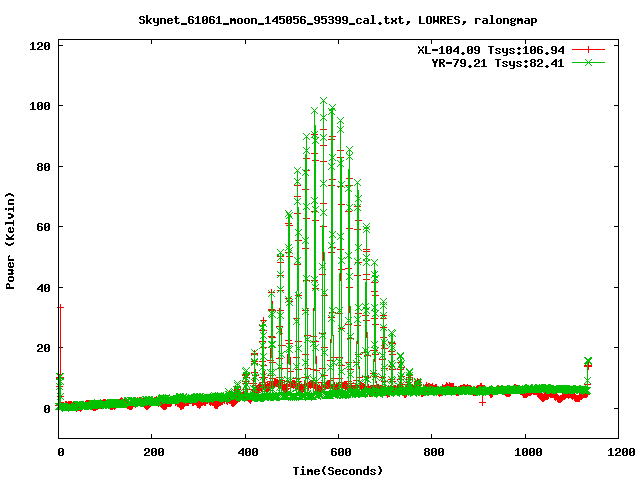Click the Power (Kelvin) y-axis label
This screenshot has width=640, height=480.
pos(11,240)
